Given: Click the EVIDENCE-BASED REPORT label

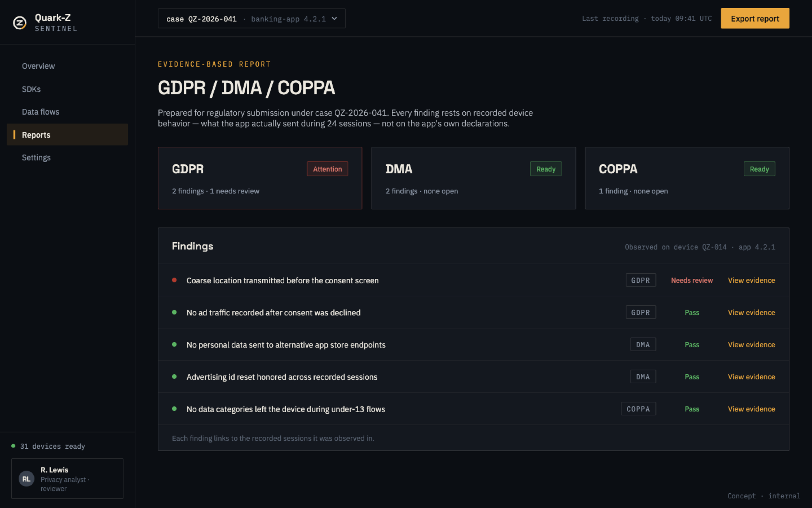Looking at the screenshot, I should click(x=214, y=64).
